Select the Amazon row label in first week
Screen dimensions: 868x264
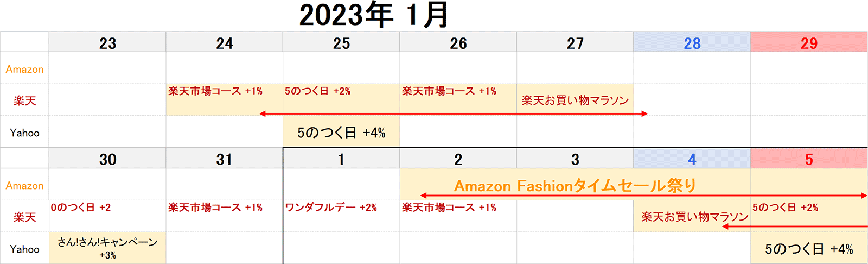(24, 69)
